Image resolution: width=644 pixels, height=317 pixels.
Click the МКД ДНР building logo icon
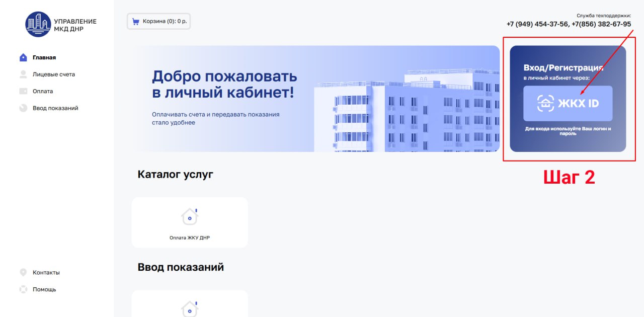pos(38,25)
